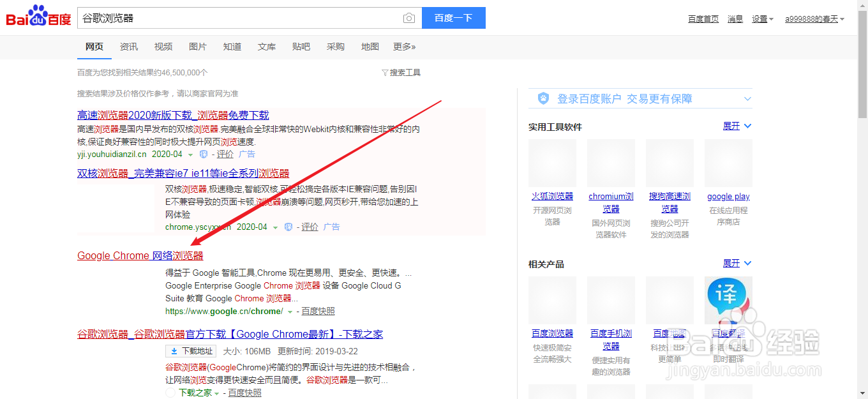Open the 设置 dropdown menu
The image size is (868, 399).
point(763,19)
